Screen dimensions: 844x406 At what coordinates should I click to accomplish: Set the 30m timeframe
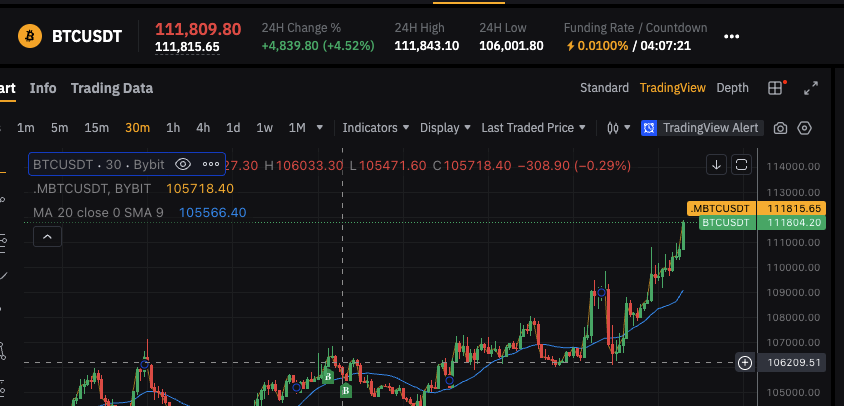(x=137, y=128)
